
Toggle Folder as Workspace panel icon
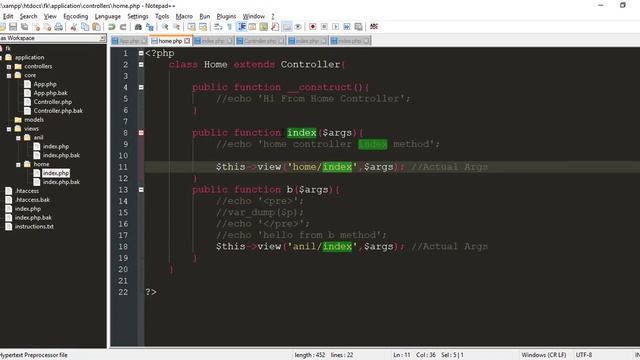tap(287, 27)
